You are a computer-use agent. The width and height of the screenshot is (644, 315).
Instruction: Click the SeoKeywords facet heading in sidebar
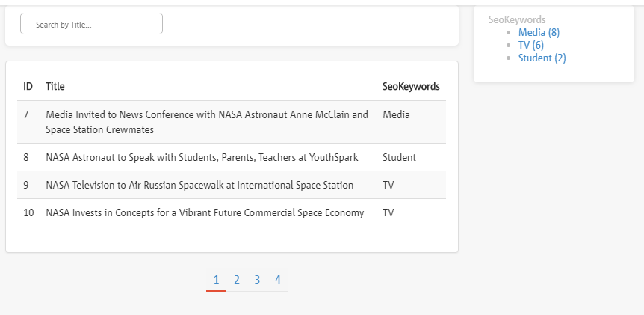pyautogui.click(x=516, y=19)
